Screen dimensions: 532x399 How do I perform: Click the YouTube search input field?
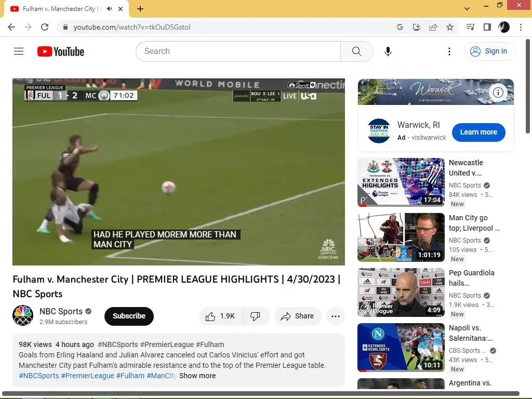coord(238,51)
